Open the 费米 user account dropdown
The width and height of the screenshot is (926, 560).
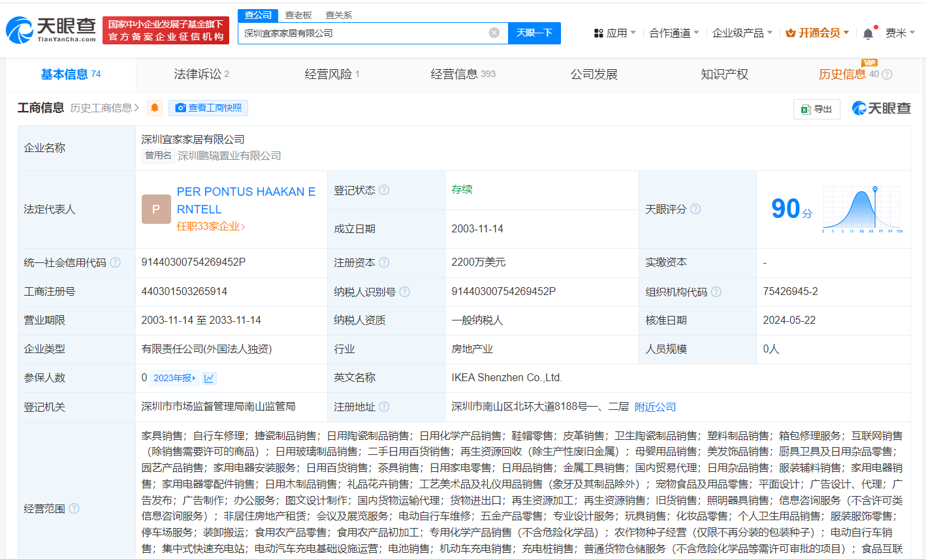point(901,33)
